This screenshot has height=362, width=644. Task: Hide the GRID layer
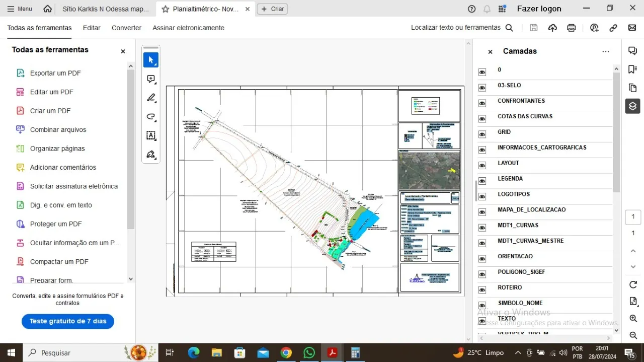tap(482, 134)
